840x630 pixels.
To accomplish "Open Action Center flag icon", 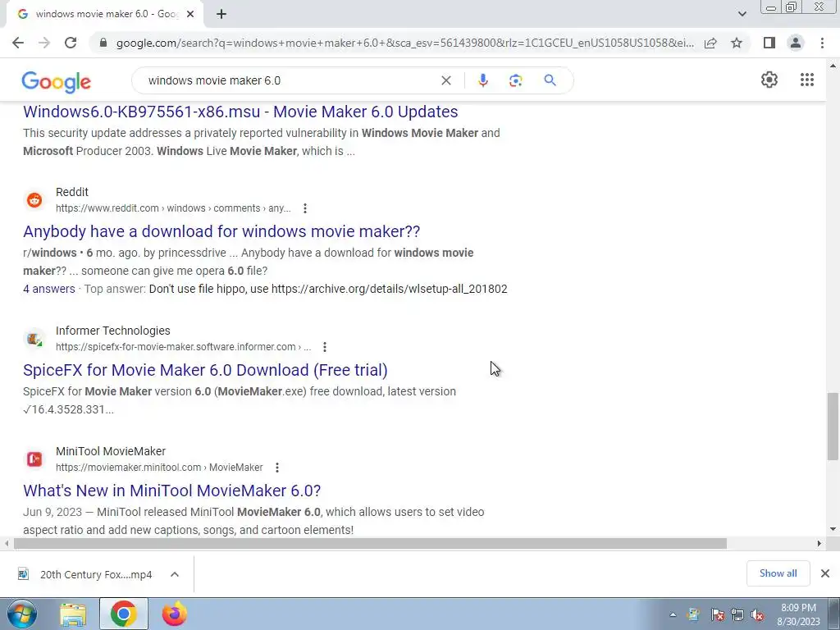I will [717, 614].
